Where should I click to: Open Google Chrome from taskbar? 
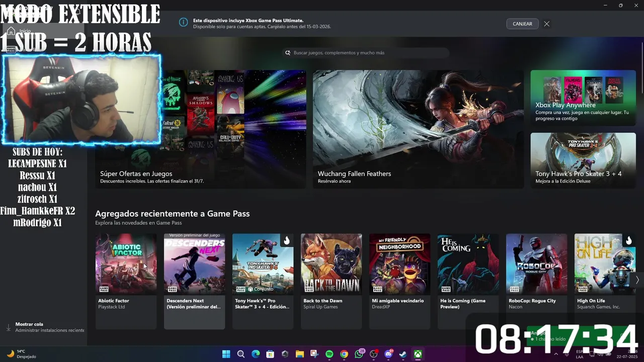(x=344, y=354)
